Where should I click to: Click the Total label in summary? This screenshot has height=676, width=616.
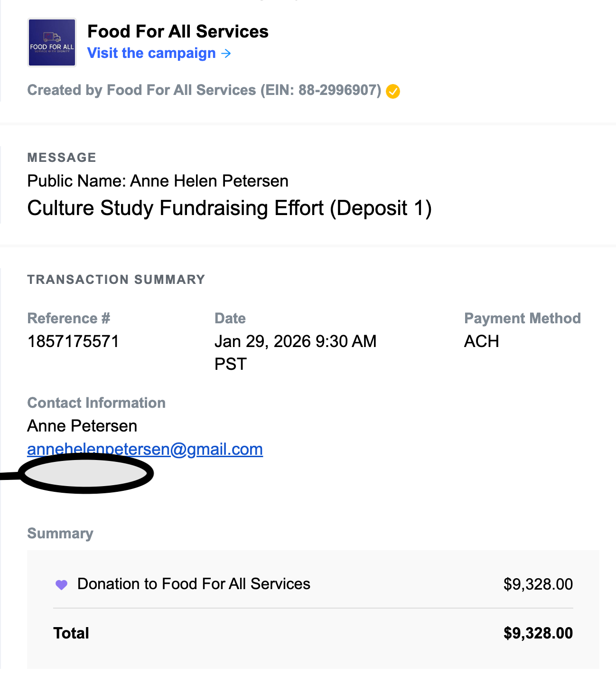71,633
